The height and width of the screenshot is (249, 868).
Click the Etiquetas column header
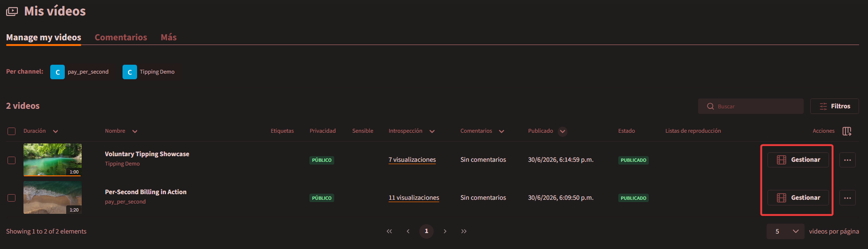[282, 131]
